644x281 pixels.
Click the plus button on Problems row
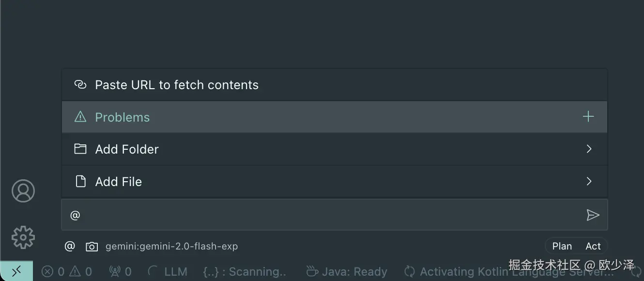tap(588, 117)
